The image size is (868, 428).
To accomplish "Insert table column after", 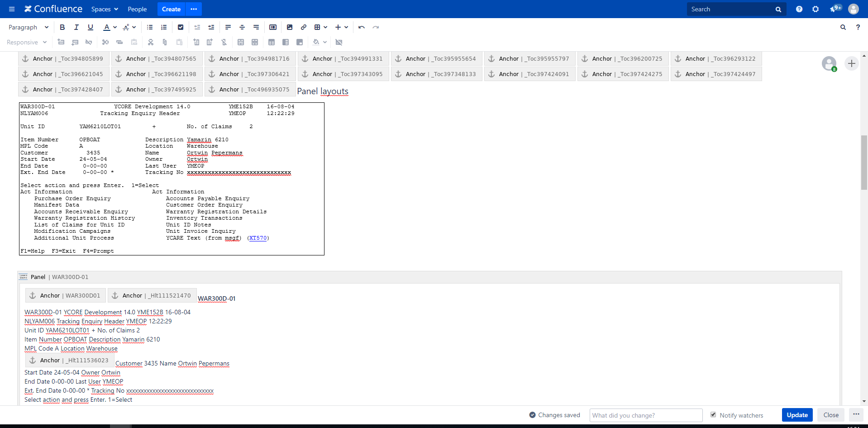I will click(210, 42).
